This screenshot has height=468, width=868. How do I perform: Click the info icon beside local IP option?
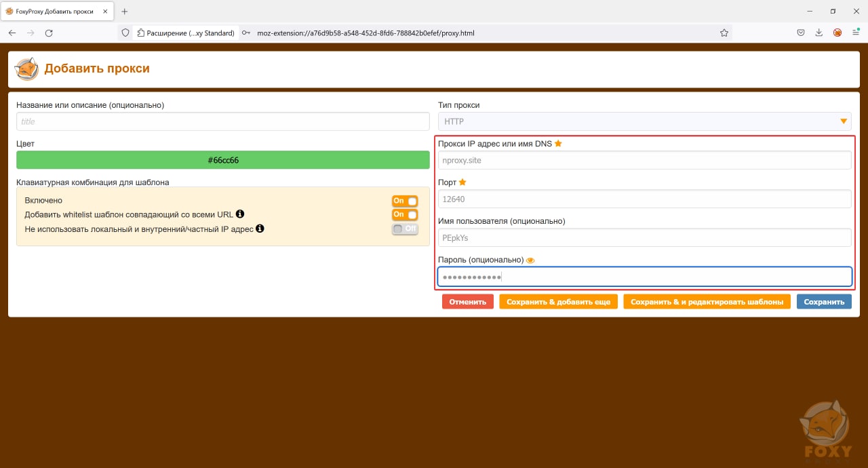(260, 229)
